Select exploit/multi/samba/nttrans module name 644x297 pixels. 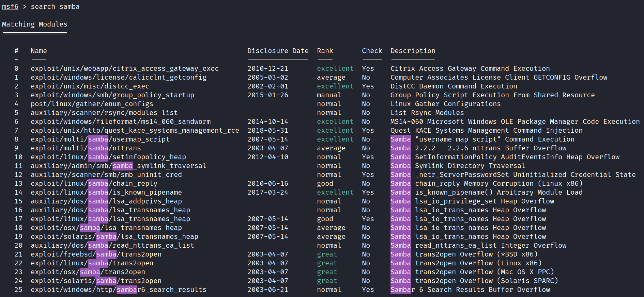(x=86, y=148)
